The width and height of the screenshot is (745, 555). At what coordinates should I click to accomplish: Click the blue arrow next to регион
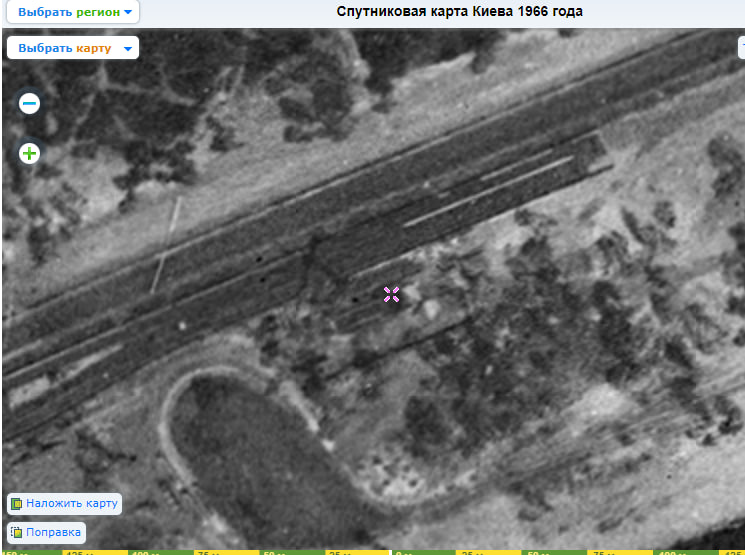(x=129, y=13)
